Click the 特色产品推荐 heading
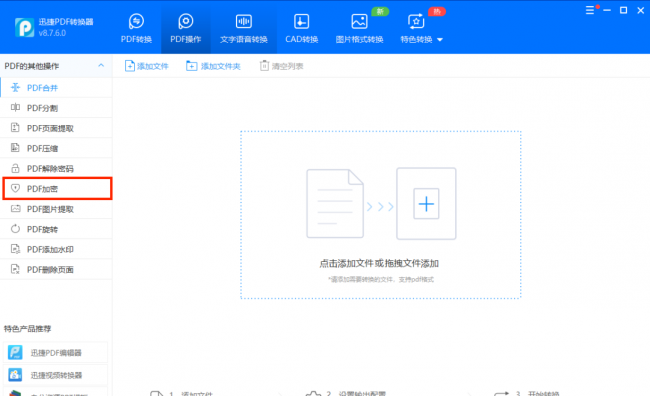The width and height of the screenshot is (650, 396). click(27, 329)
